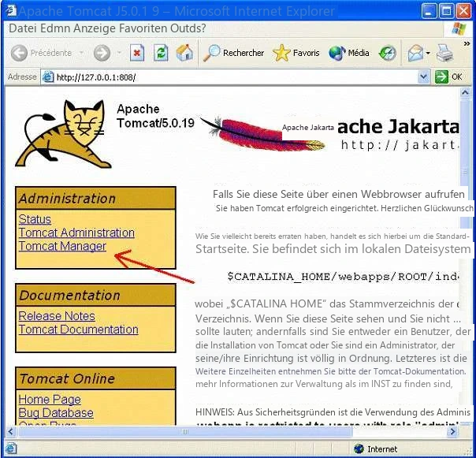The height and width of the screenshot is (458, 476).
Task: Click the Print printer icon
Action: (x=444, y=53)
